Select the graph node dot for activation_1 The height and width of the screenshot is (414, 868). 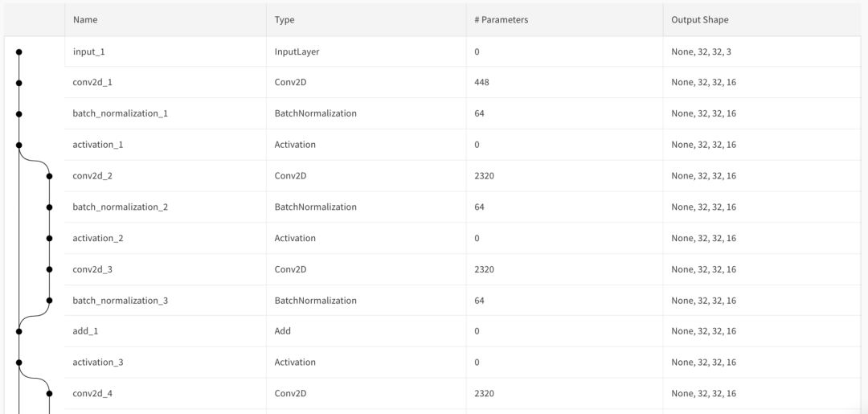point(18,145)
